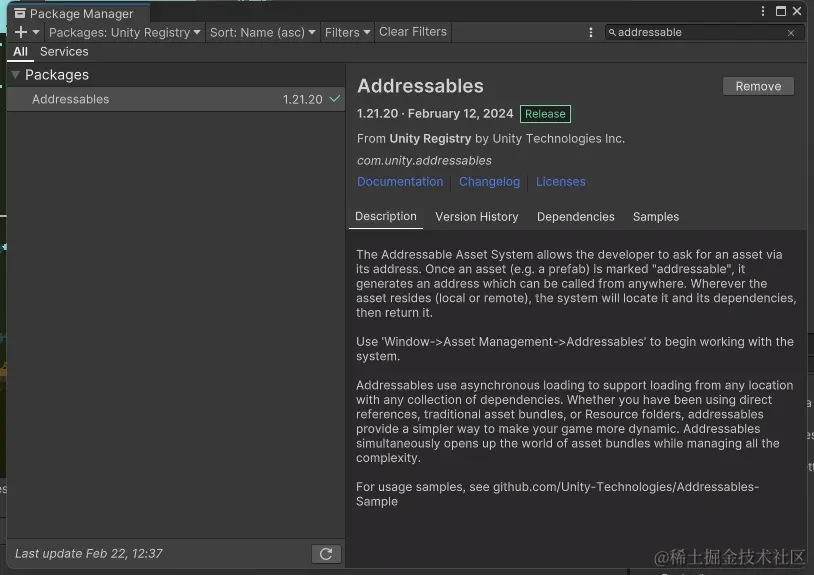Close the Package Manager window
The height and width of the screenshot is (575, 814).
tap(797, 11)
